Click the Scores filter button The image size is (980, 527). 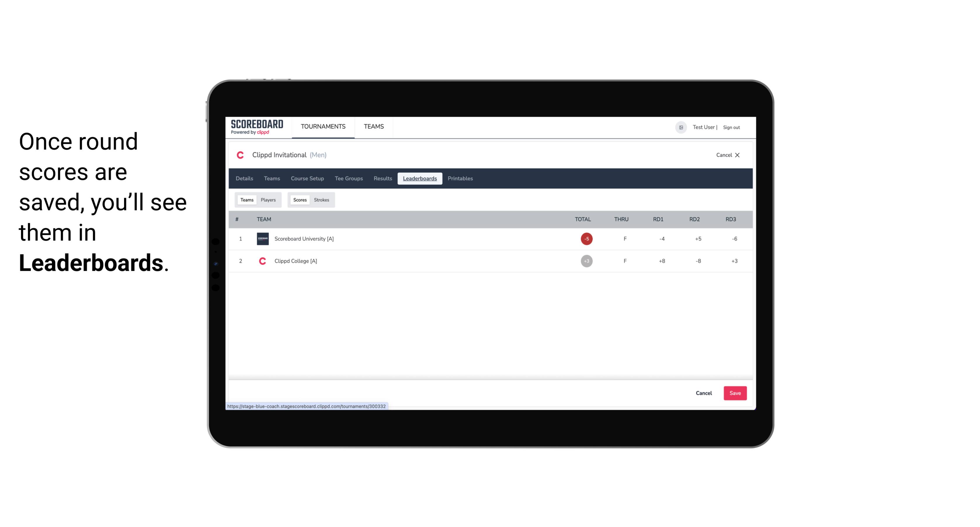coord(300,200)
